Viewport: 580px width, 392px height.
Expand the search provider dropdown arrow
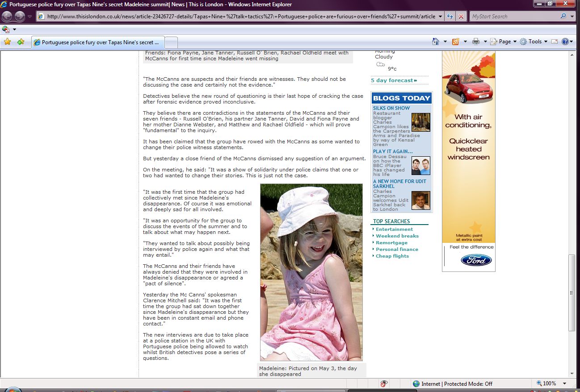[x=572, y=17]
